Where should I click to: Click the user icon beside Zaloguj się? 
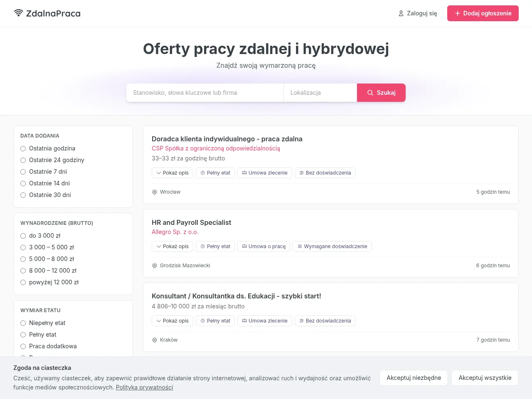401,13
